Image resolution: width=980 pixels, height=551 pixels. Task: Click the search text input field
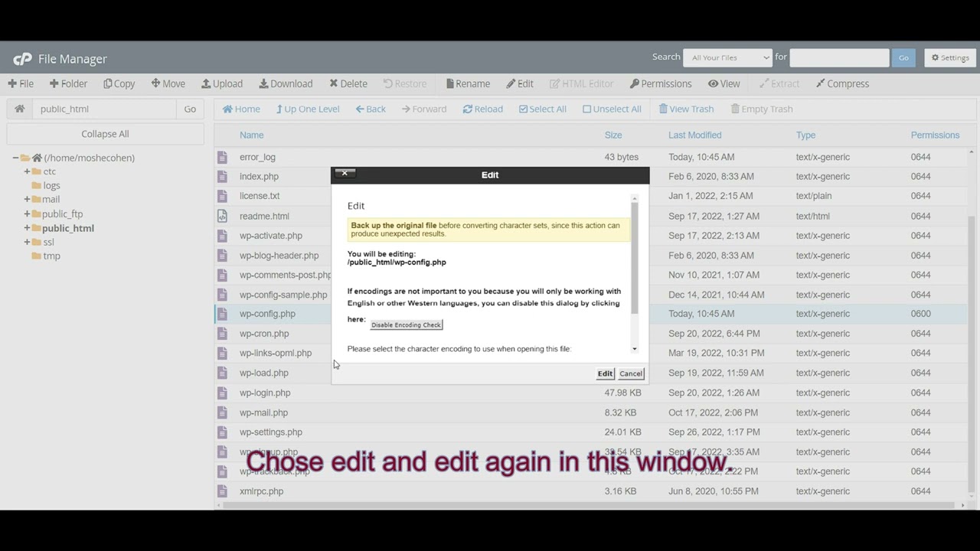pyautogui.click(x=839, y=57)
